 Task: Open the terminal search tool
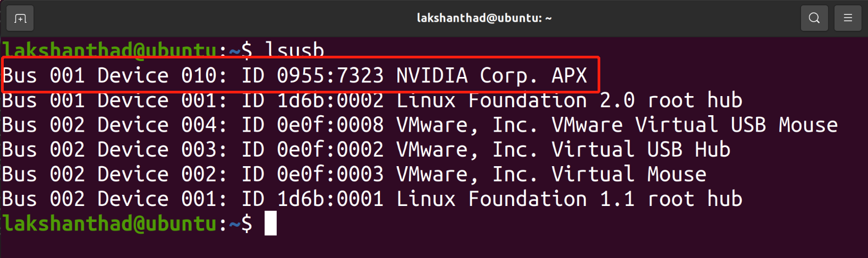click(x=814, y=18)
